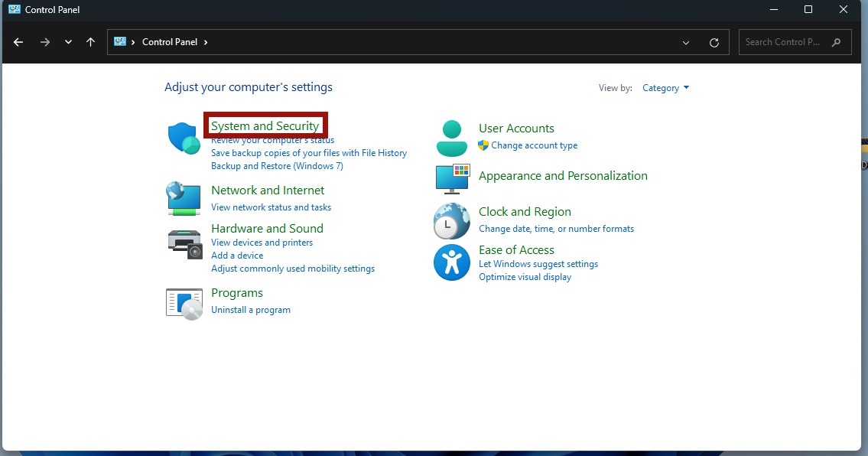Open the View by Category dropdown
The image size is (868, 456).
pos(662,87)
